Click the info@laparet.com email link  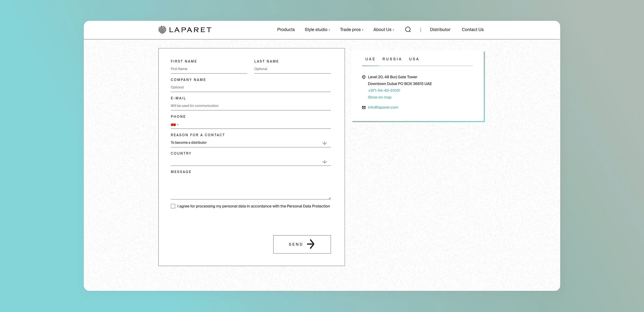pyautogui.click(x=383, y=108)
